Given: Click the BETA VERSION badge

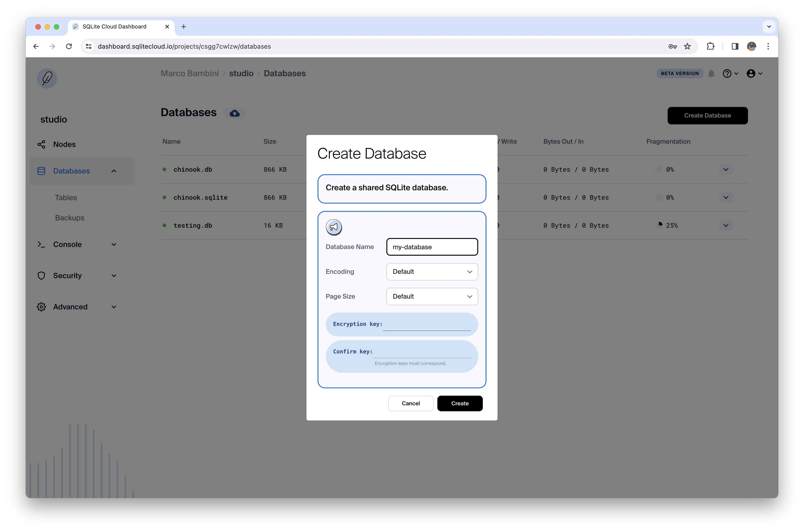Looking at the screenshot, I should pos(679,74).
